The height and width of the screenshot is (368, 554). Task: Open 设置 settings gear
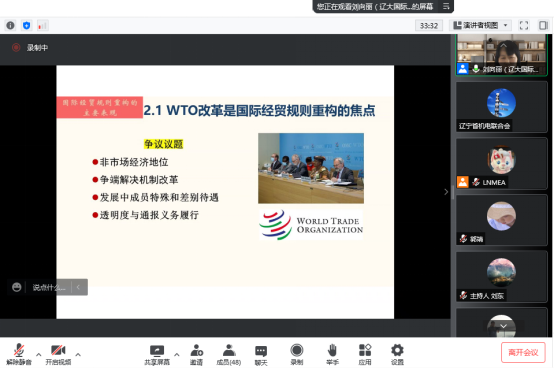[397, 355]
